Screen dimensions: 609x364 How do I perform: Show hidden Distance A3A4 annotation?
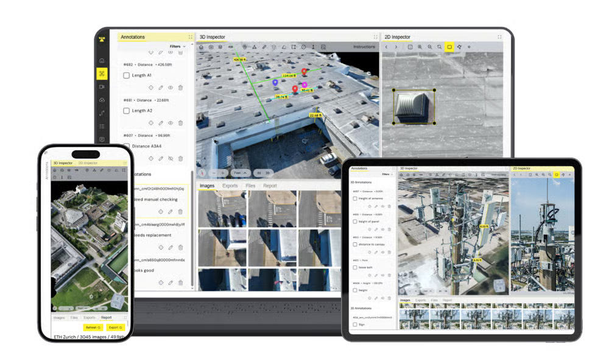[171, 158]
